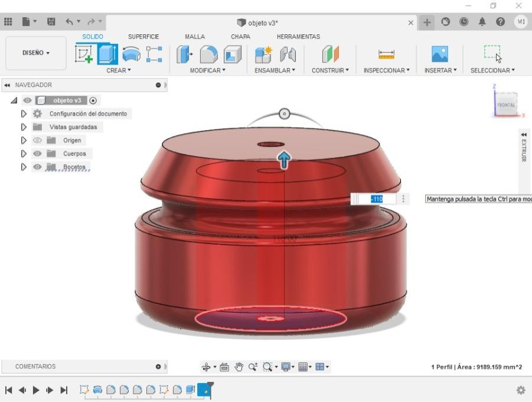The image size is (532, 402).
Task: Undo the last action
Action: pos(69,22)
